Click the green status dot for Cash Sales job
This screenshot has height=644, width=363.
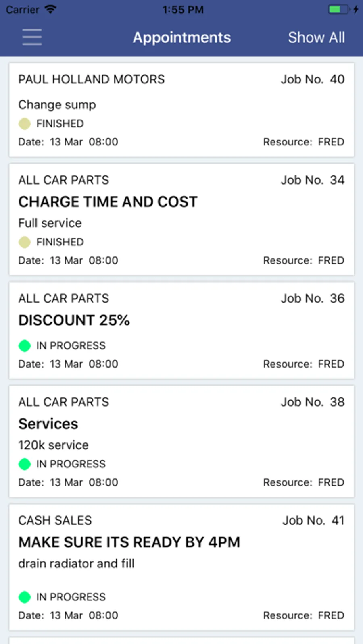[x=25, y=597]
